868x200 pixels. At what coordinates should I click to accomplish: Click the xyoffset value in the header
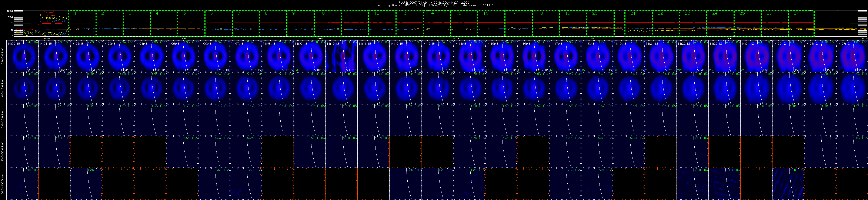point(406,5)
